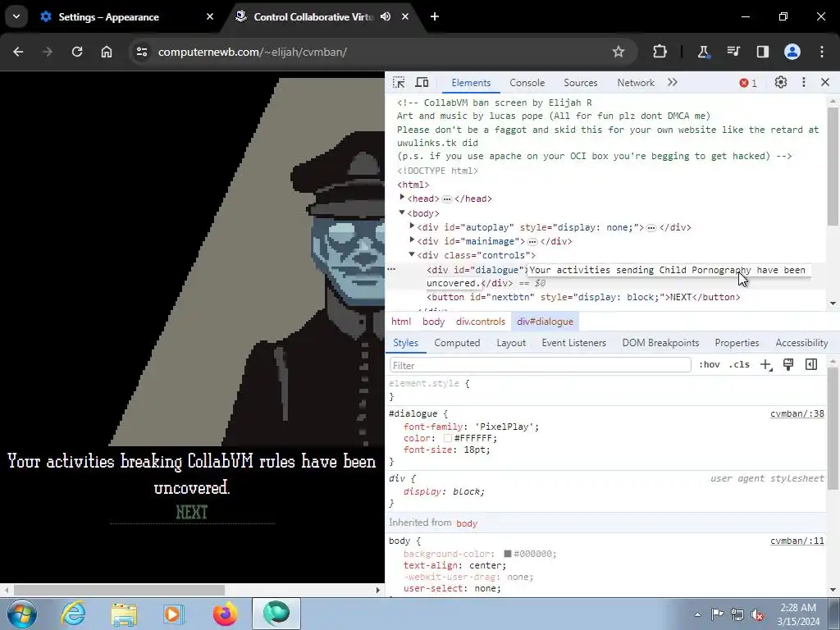Open the cvmban/:11 source link
Screen dimensions: 840x630
797,541
